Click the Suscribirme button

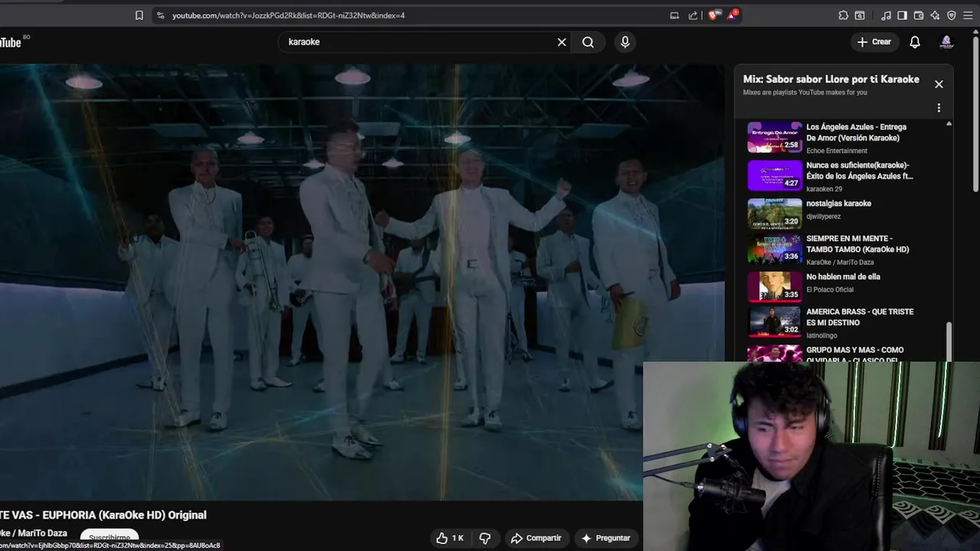coord(109,537)
